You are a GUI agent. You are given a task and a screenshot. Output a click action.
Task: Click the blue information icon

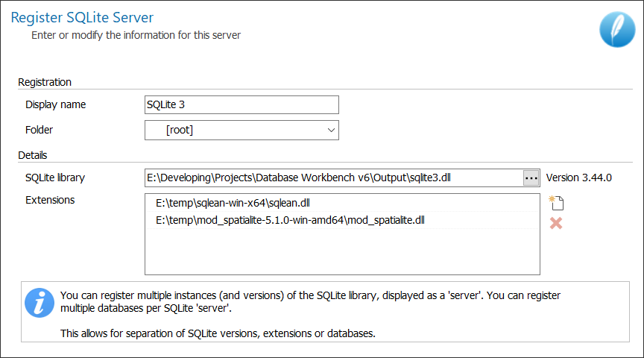pyautogui.click(x=40, y=303)
